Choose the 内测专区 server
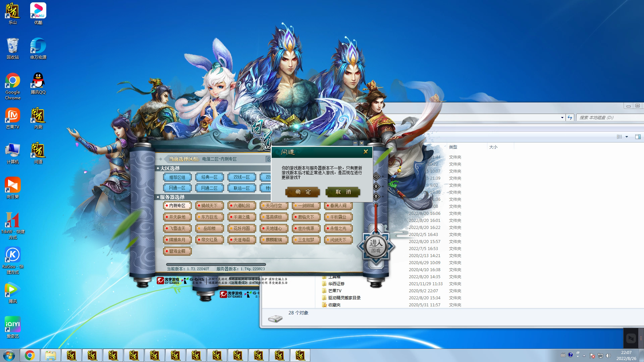644x362 pixels. [x=177, y=205]
